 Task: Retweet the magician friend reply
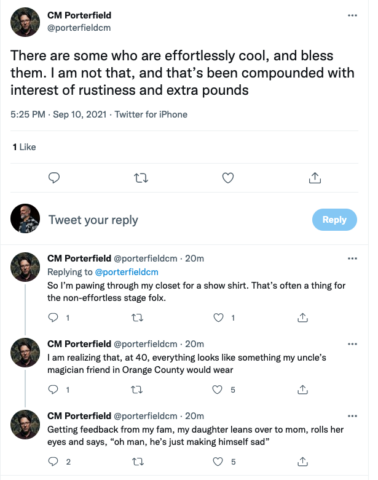(137, 390)
